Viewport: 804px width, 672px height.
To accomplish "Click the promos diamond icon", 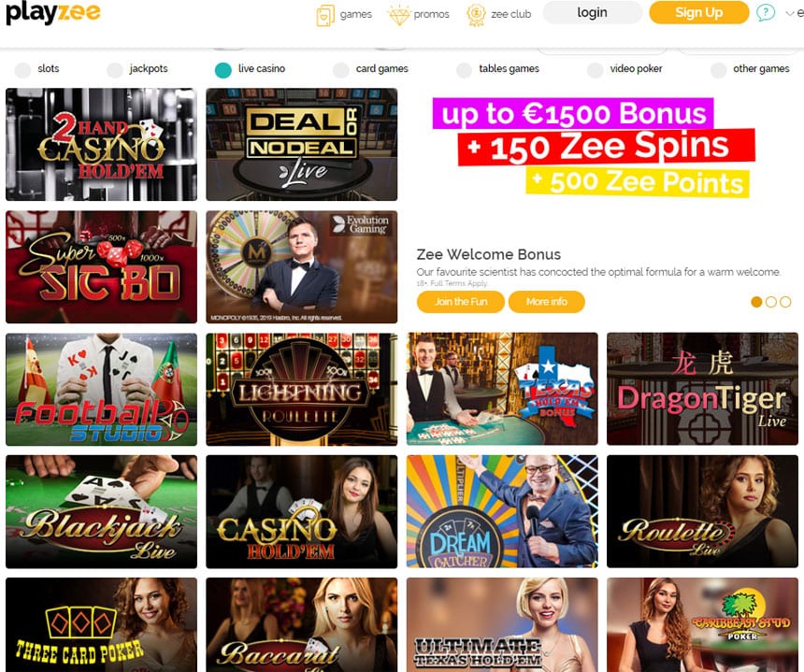I will click(x=398, y=15).
